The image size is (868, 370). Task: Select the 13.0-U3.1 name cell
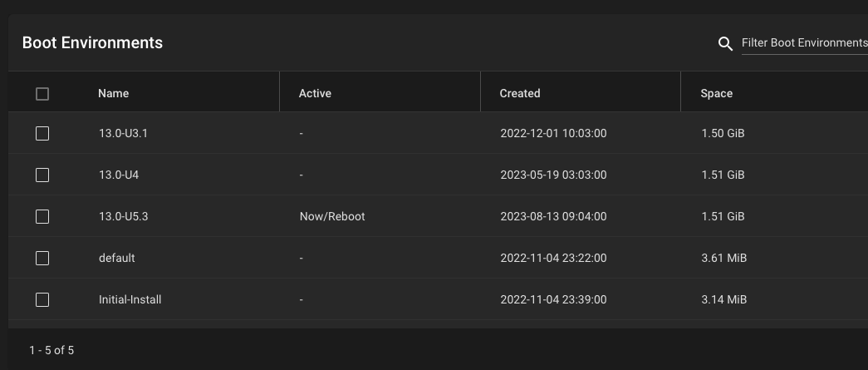click(123, 134)
